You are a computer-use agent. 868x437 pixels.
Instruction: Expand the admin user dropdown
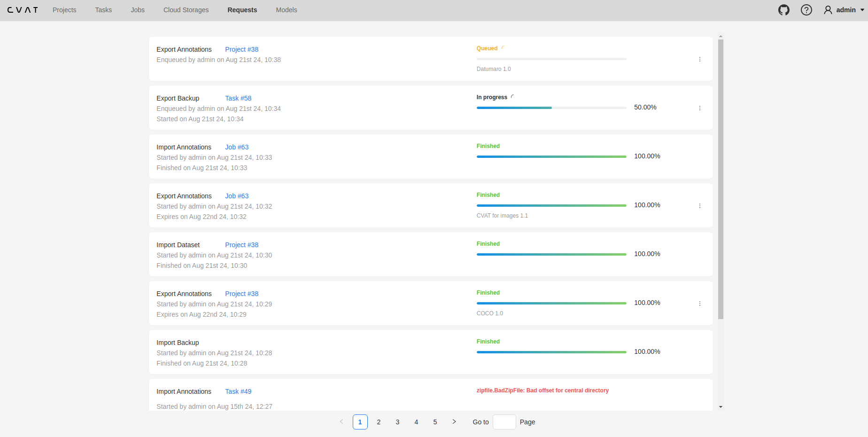point(862,10)
